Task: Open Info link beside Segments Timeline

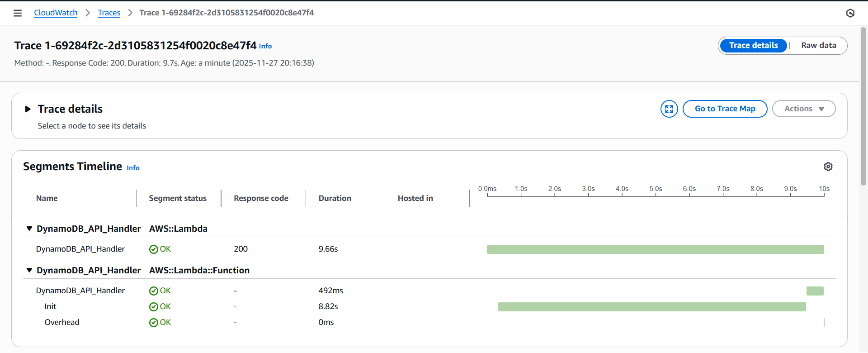Action: pyautogui.click(x=133, y=168)
